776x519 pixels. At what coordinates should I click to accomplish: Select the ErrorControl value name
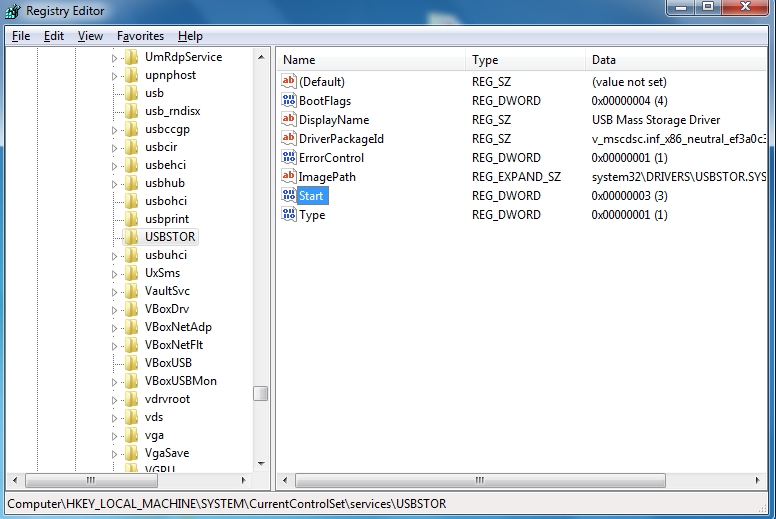click(x=331, y=158)
